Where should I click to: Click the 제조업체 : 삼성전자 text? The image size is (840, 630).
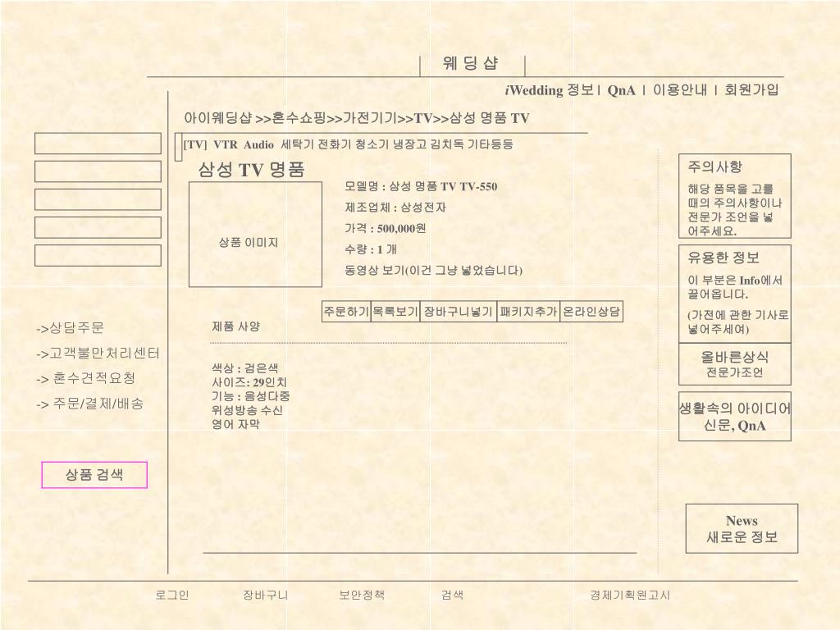click(395, 208)
